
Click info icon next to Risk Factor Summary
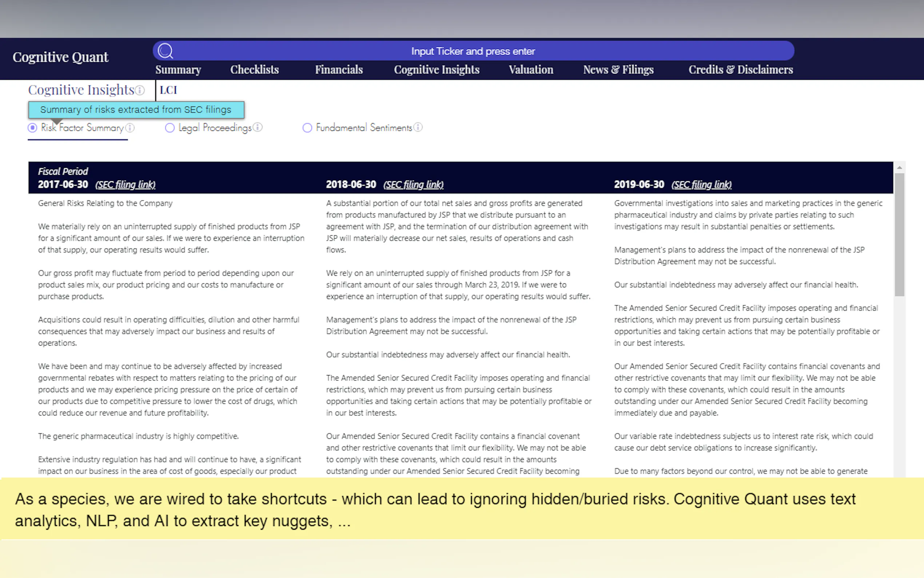pyautogui.click(x=130, y=128)
